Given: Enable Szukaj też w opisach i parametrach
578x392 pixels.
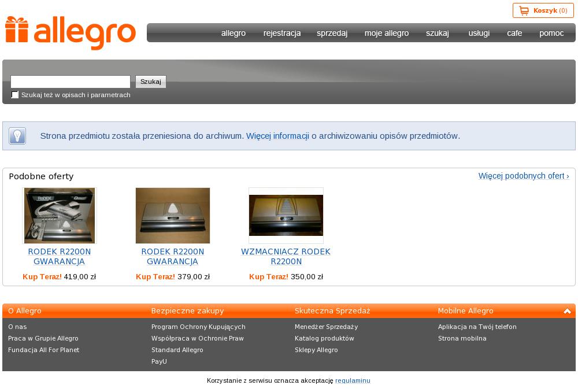Looking at the screenshot, I should coord(15,95).
